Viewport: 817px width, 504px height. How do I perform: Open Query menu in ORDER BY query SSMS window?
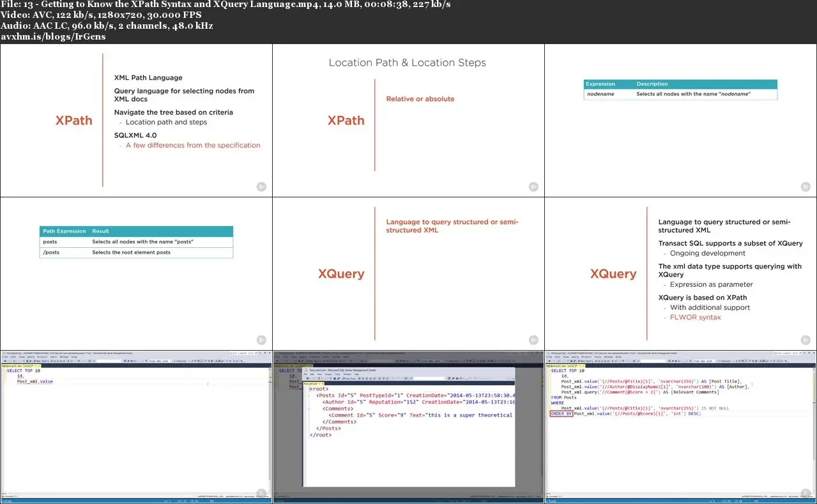pyautogui.click(x=575, y=357)
